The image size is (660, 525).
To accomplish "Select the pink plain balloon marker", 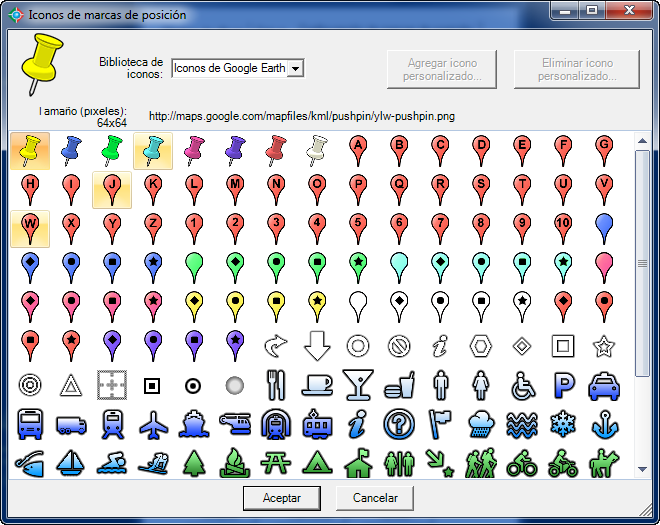I will click(604, 268).
